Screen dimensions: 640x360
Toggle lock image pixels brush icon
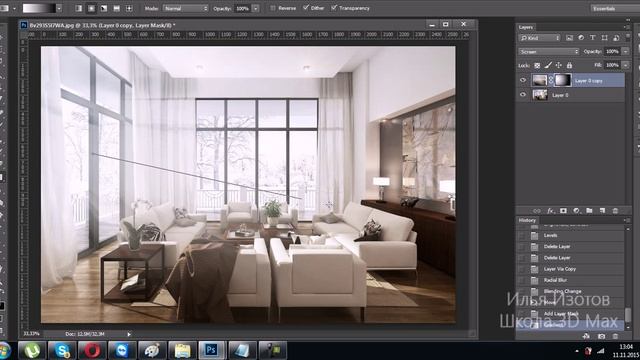pos(548,65)
